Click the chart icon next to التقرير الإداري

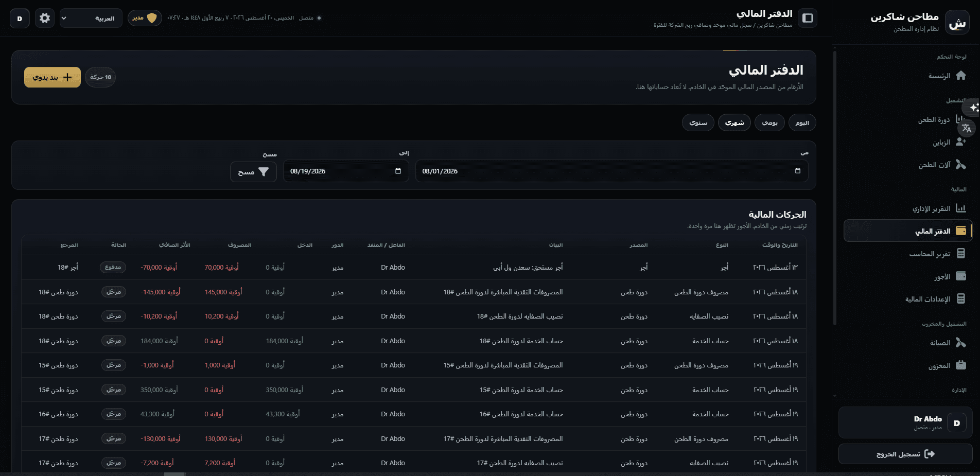coord(960,208)
